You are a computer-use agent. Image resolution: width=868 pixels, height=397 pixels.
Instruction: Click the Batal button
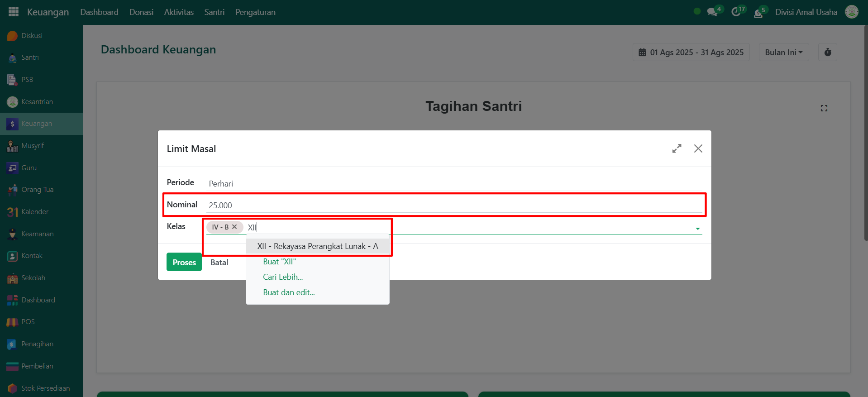point(219,263)
